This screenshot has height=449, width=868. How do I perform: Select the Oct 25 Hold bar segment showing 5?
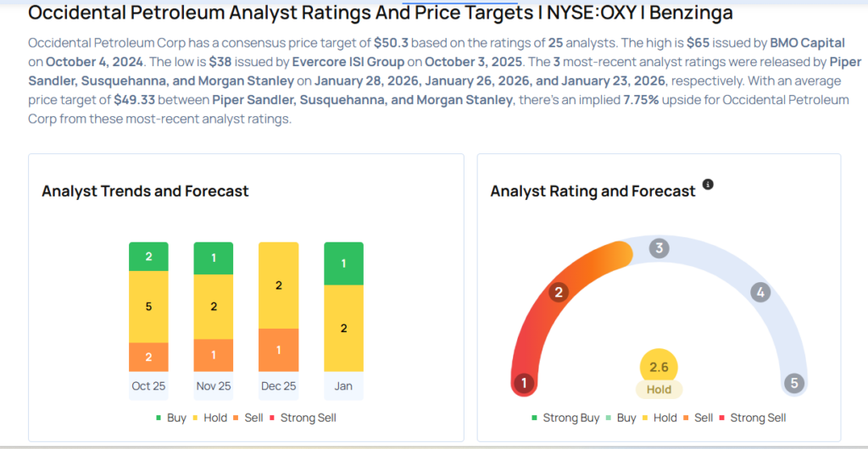[148, 307]
